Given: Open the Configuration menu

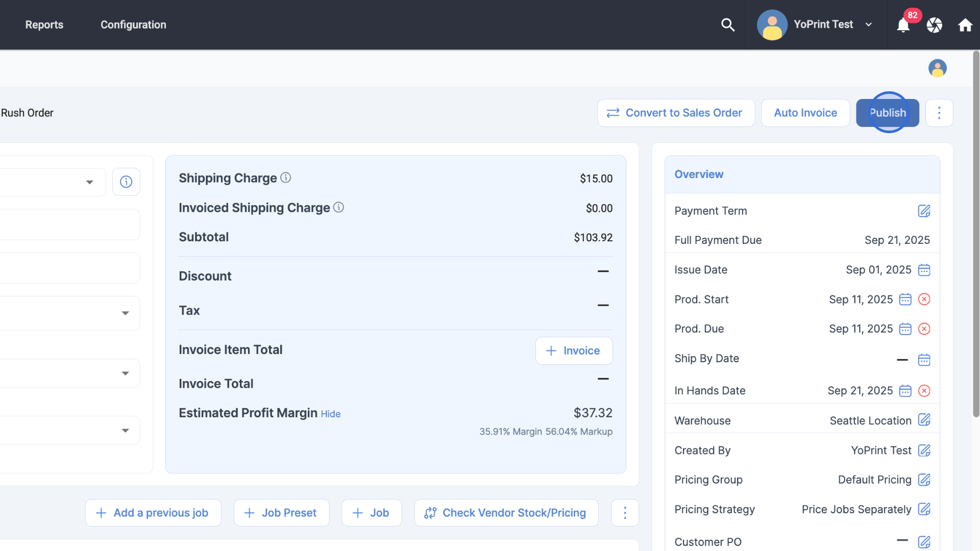Looking at the screenshot, I should [x=133, y=24].
